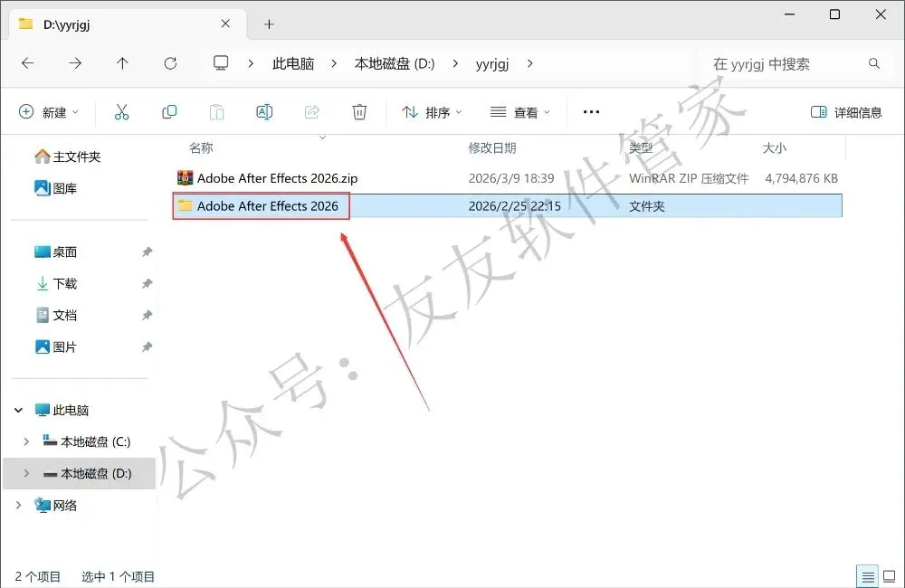Click the Share icon in toolbar

pyautogui.click(x=311, y=112)
